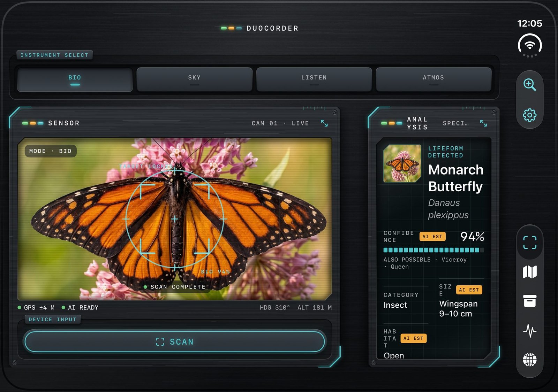Viewport: 558px width, 392px height.
Task: Open the map view icon
Action: [x=530, y=272]
